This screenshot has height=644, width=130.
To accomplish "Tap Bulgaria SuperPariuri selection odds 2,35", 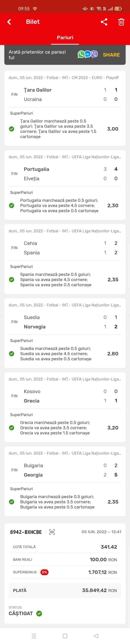I will pyautogui.click(x=113, y=502).
